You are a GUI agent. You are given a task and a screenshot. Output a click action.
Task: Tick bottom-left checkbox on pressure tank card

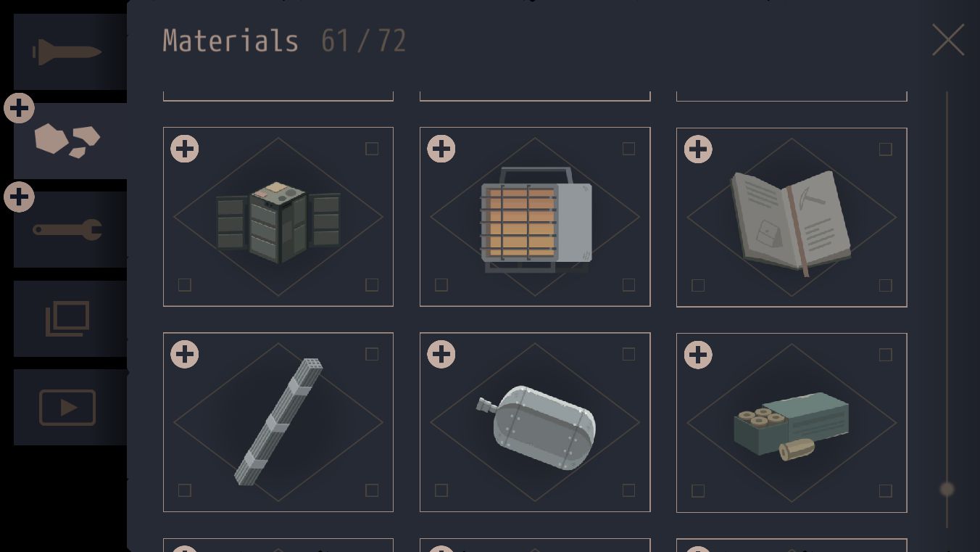(x=441, y=490)
